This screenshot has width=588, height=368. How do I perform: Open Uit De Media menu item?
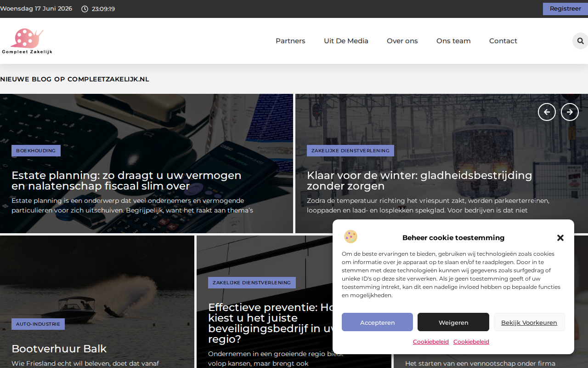click(x=346, y=41)
